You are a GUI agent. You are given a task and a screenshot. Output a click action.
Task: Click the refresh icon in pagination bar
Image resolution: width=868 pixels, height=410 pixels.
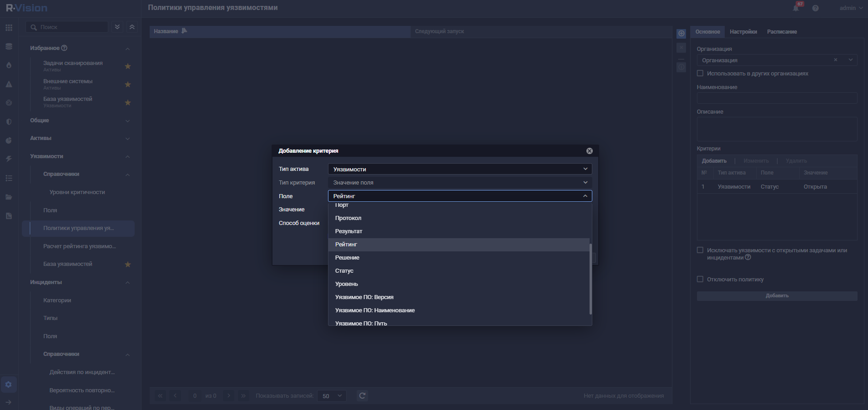pos(362,396)
